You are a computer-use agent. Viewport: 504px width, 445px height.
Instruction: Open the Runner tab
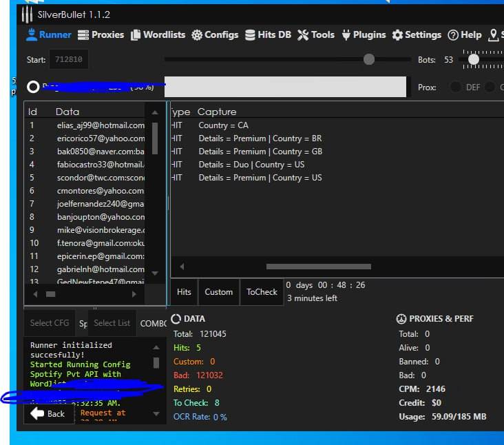48,35
